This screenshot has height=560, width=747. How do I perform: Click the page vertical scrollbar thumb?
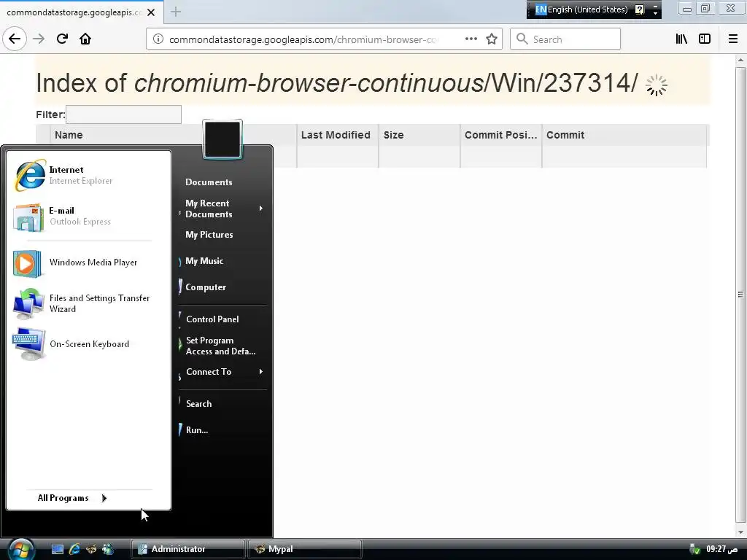pyautogui.click(x=740, y=295)
